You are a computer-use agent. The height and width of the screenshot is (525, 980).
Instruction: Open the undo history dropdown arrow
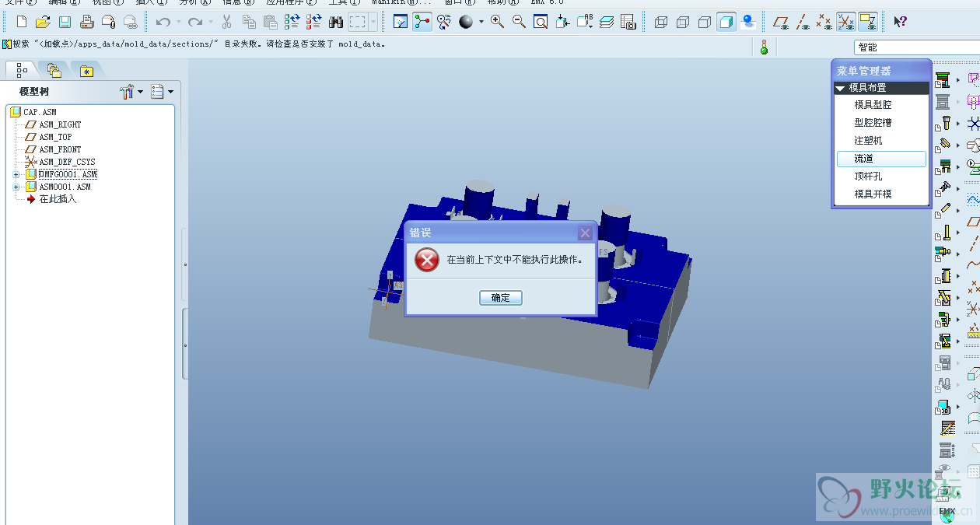tap(178, 22)
